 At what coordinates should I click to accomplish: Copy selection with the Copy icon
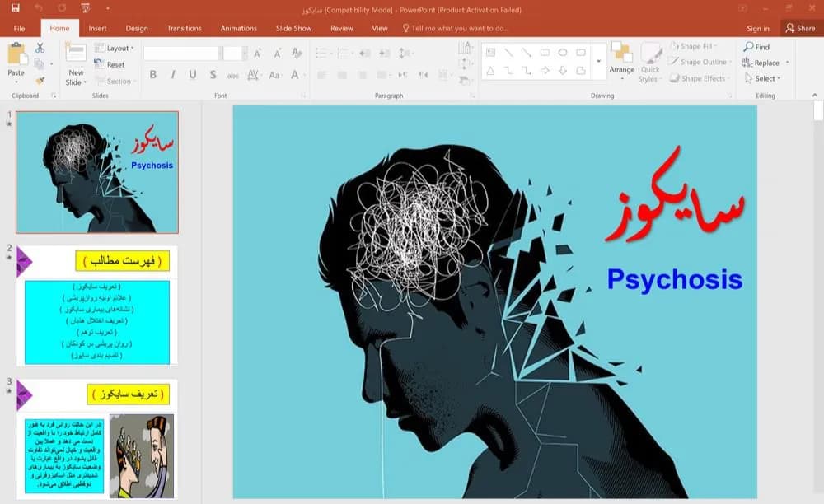(39, 64)
